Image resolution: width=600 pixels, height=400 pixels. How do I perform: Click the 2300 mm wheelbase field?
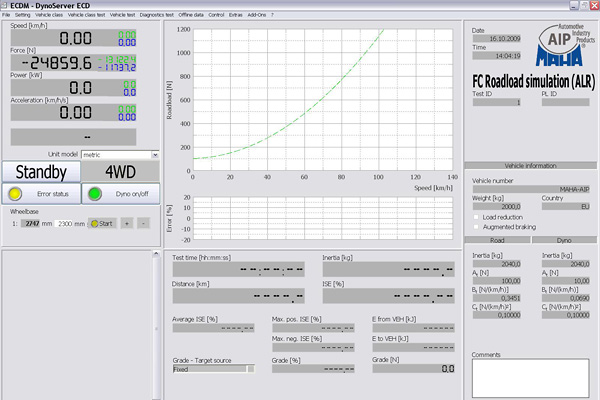[71, 222]
